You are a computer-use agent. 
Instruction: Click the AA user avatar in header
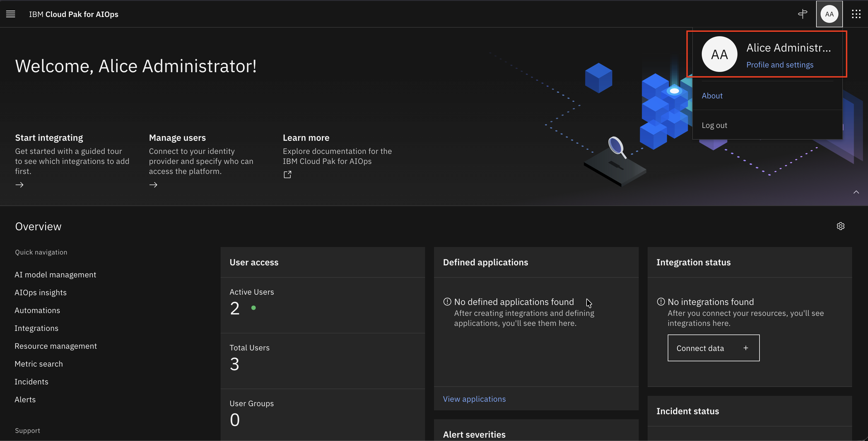829,14
